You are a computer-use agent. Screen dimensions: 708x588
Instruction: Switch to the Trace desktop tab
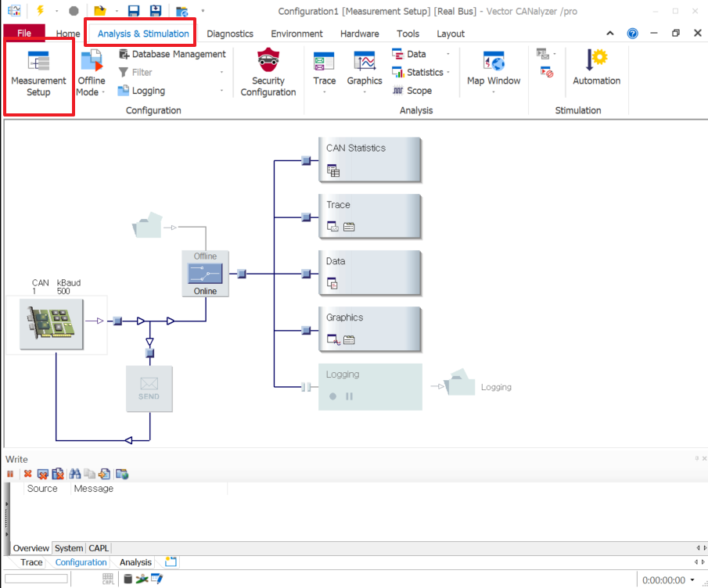31,562
